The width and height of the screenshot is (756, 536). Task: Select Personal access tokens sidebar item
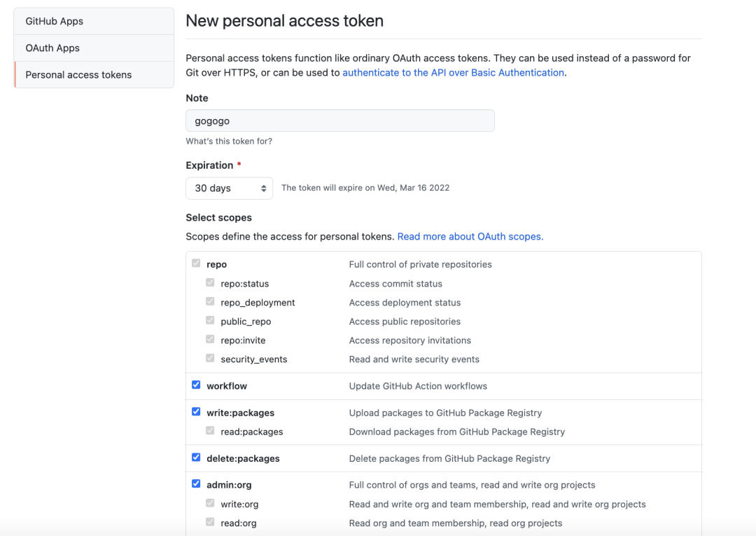[78, 74]
